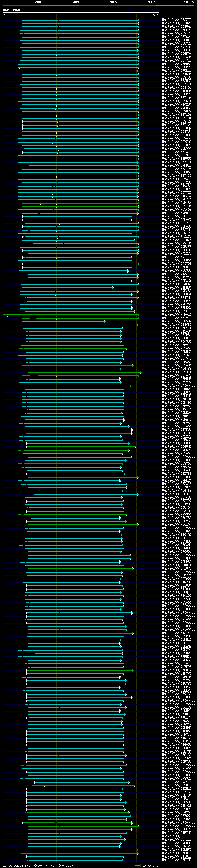Click the orange ~40% identity legend segment
The width and height of the screenshot is (197, 868).
[60, 6]
